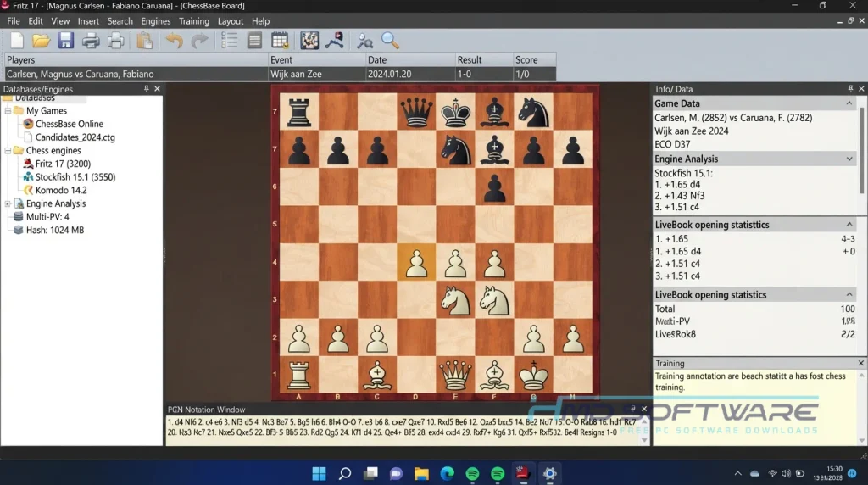Click the Score column header
Viewport: 868px width, 485px height.
(534, 60)
